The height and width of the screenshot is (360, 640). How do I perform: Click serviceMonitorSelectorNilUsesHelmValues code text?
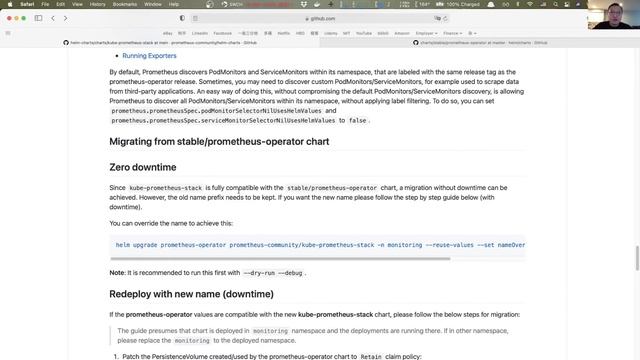click(x=223, y=121)
